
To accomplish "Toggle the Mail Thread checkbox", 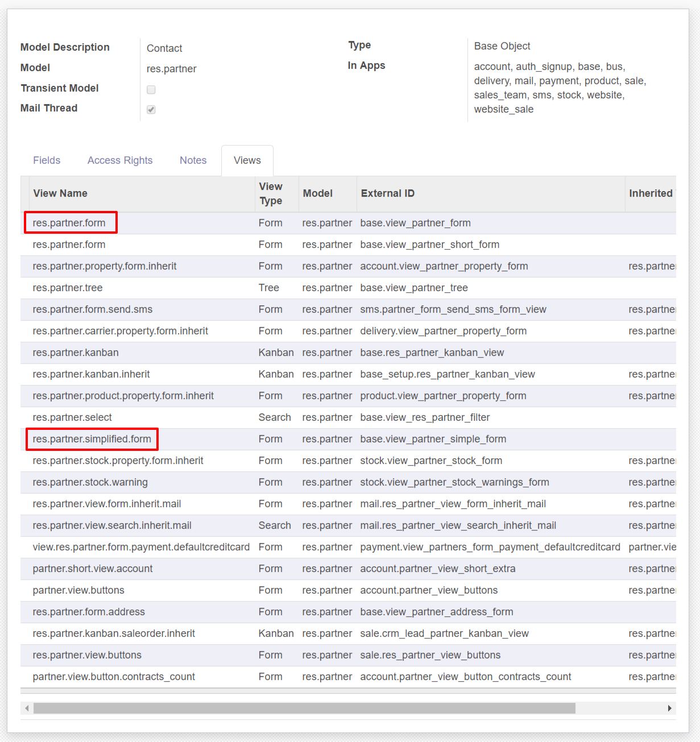I will pos(151,110).
